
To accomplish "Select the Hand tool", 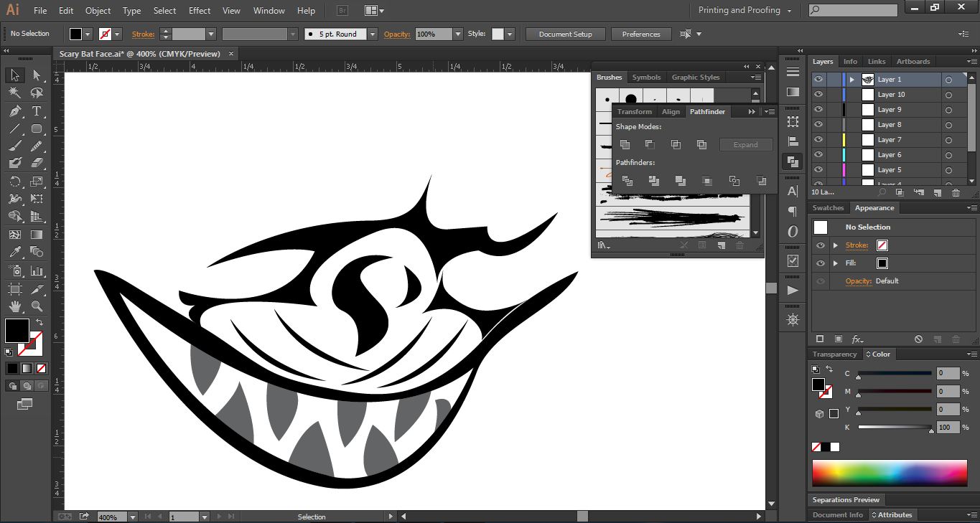I will point(15,306).
